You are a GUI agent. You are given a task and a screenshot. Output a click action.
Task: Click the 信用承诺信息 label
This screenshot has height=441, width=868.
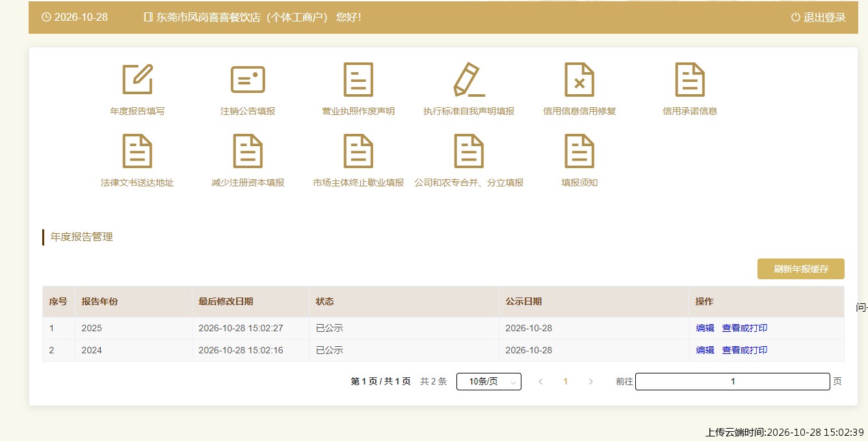[x=690, y=111]
